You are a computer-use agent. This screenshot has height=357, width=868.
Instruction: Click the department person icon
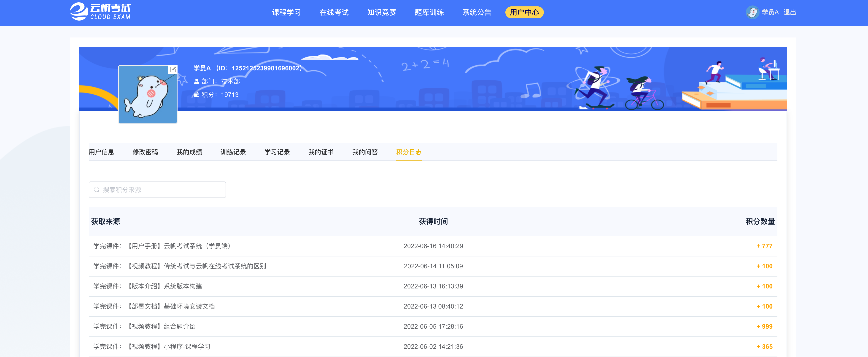pyautogui.click(x=197, y=81)
